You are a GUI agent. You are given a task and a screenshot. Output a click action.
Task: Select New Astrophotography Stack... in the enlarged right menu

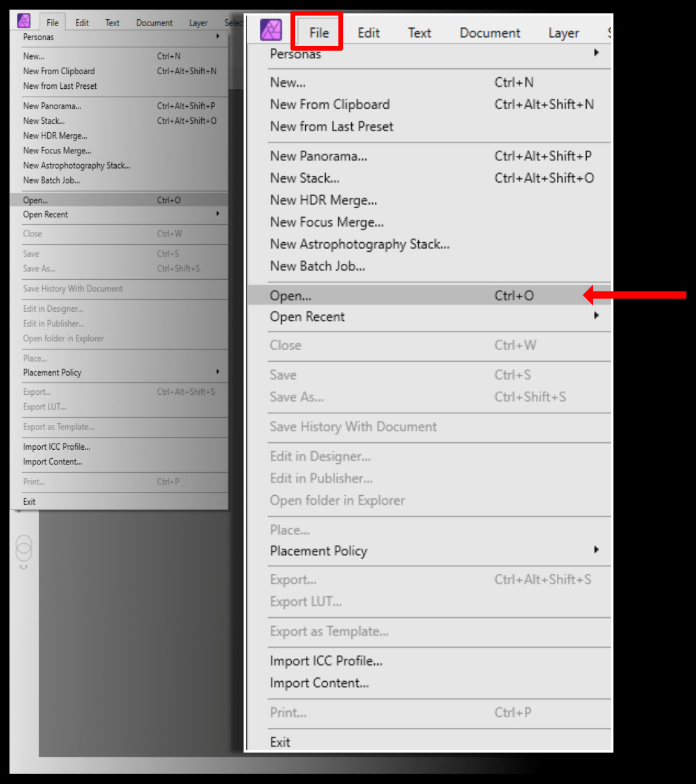pos(428,244)
